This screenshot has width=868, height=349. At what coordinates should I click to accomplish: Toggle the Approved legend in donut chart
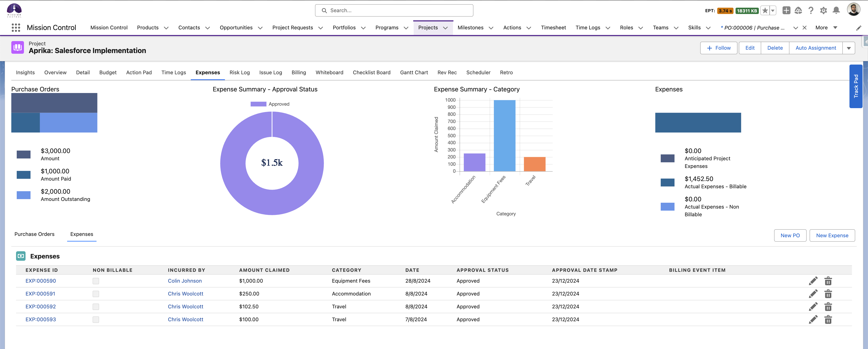click(x=270, y=104)
